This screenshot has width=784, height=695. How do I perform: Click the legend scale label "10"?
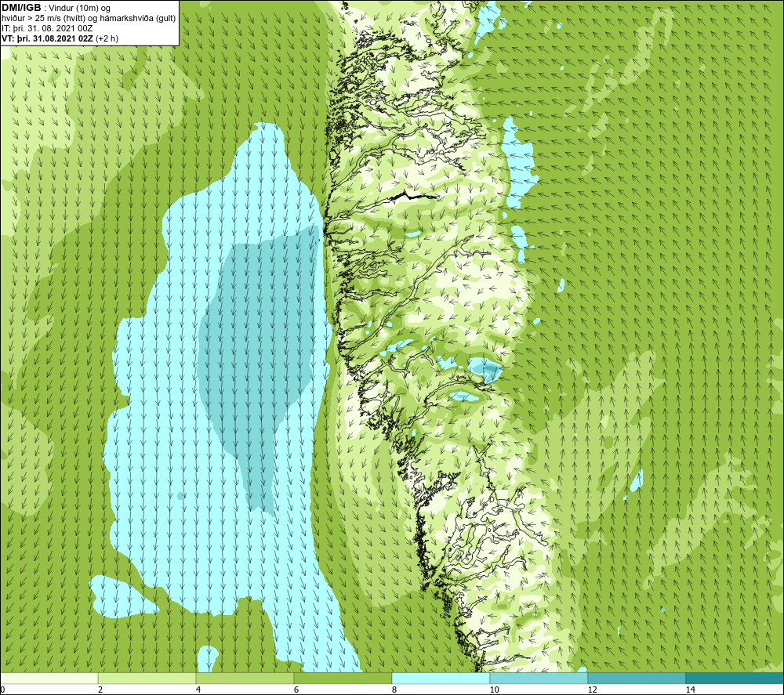[x=494, y=690]
